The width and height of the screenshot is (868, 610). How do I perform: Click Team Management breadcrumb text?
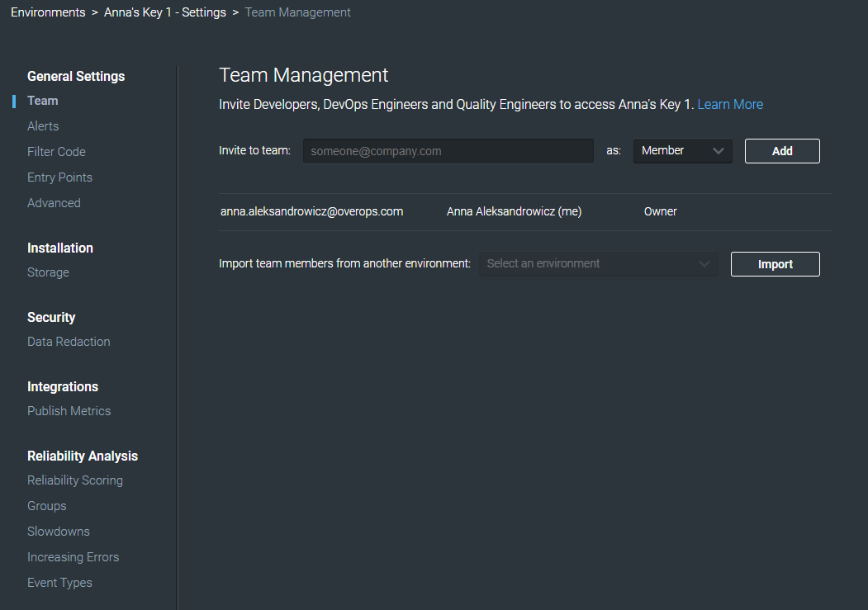[298, 12]
